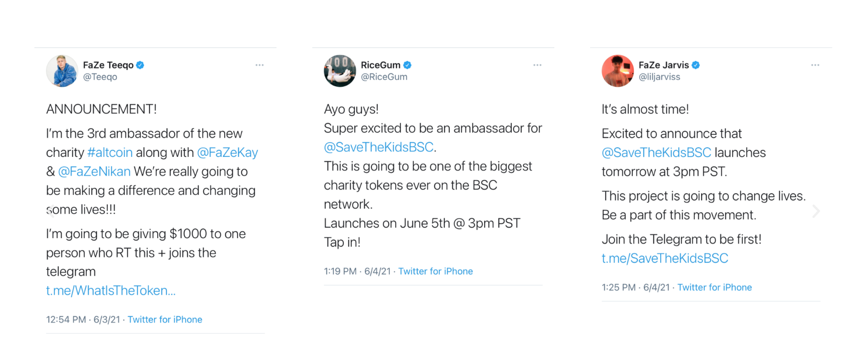The image size is (868, 361).
Task: Click FaZe Jarvis verified badge icon
Action: [696, 65]
